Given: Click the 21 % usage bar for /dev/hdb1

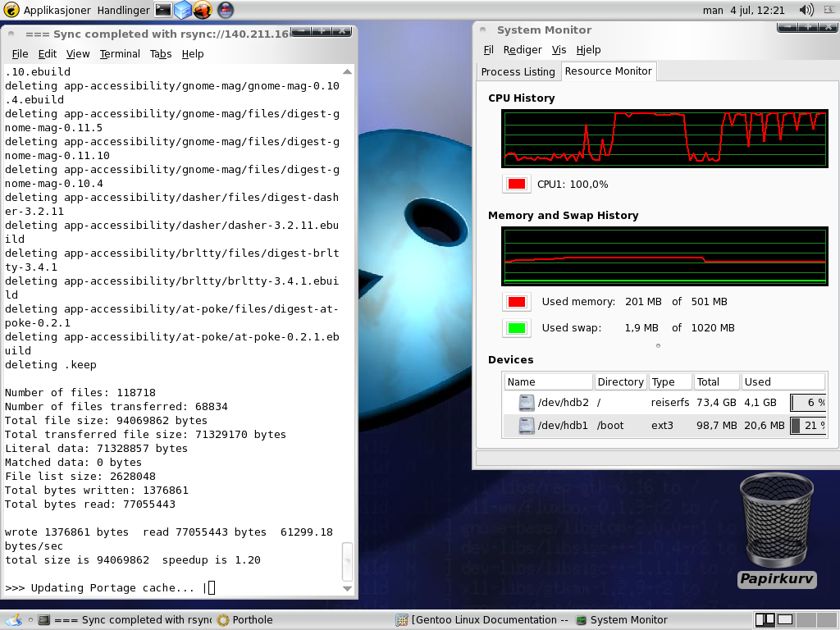Looking at the screenshot, I should 808,426.
